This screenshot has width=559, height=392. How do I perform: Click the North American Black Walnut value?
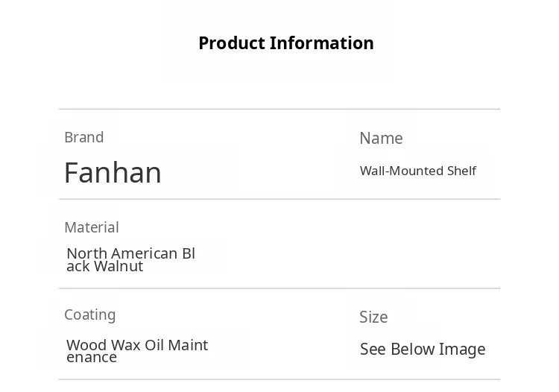click(x=131, y=259)
